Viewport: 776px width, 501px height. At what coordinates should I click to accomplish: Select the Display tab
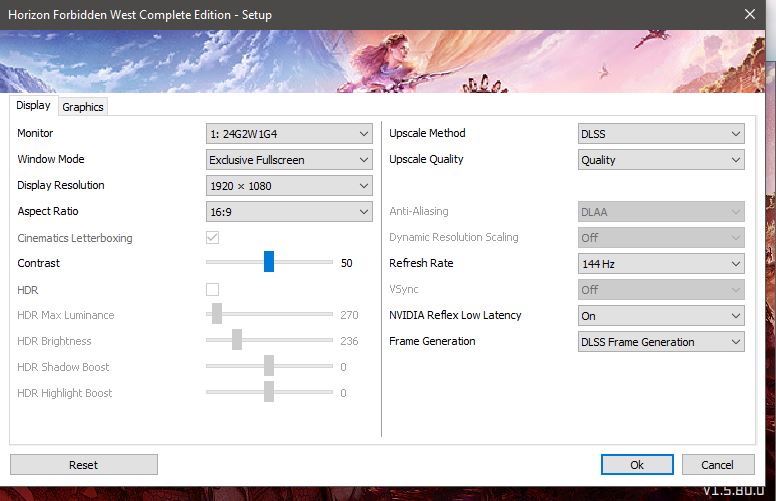point(34,105)
